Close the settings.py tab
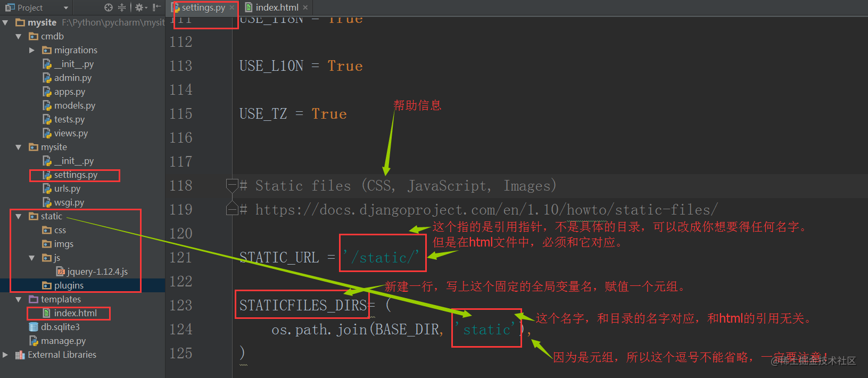This screenshot has height=378, width=868. 232,7
